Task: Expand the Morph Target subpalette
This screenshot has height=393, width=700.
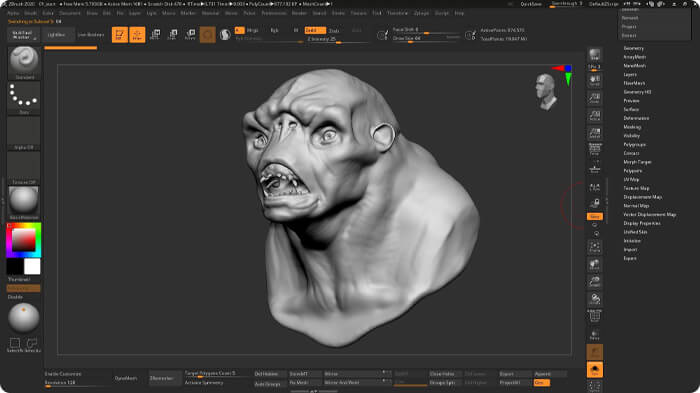Action: point(638,162)
